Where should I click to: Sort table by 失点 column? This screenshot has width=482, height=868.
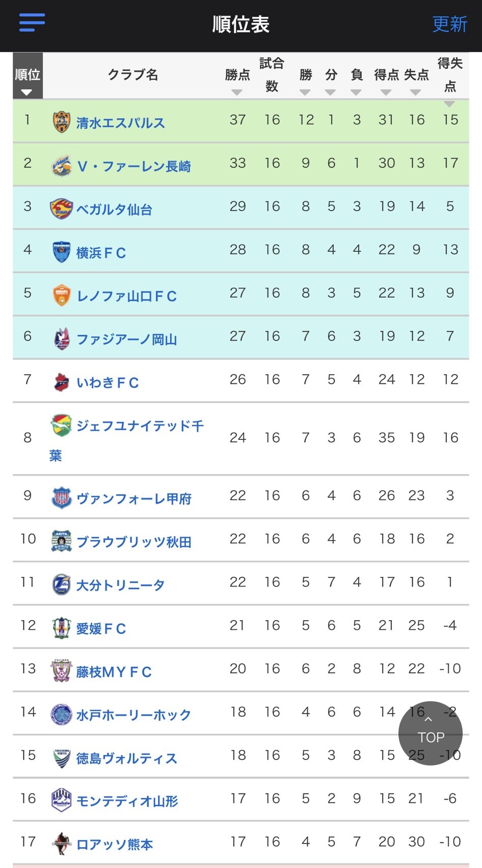click(x=416, y=76)
